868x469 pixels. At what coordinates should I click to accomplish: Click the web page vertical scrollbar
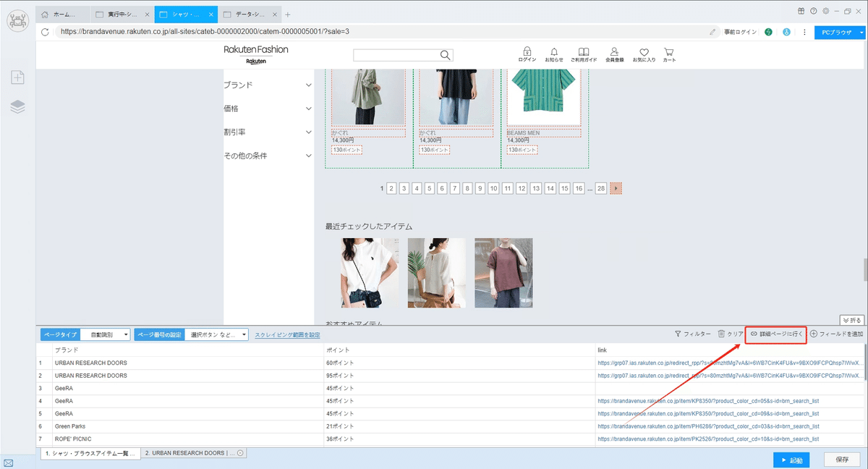tap(864, 270)
